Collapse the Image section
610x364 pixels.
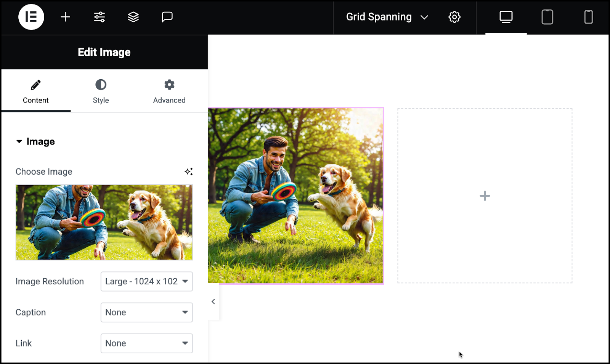(35, 141)
